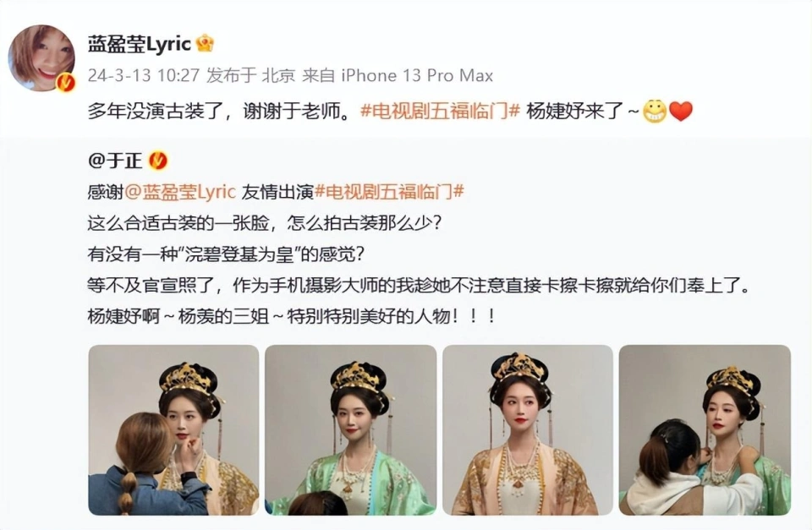812x530 pixels.
Task: Open the 蓝盈莹Lyric username link
Action: pos(140,44)
